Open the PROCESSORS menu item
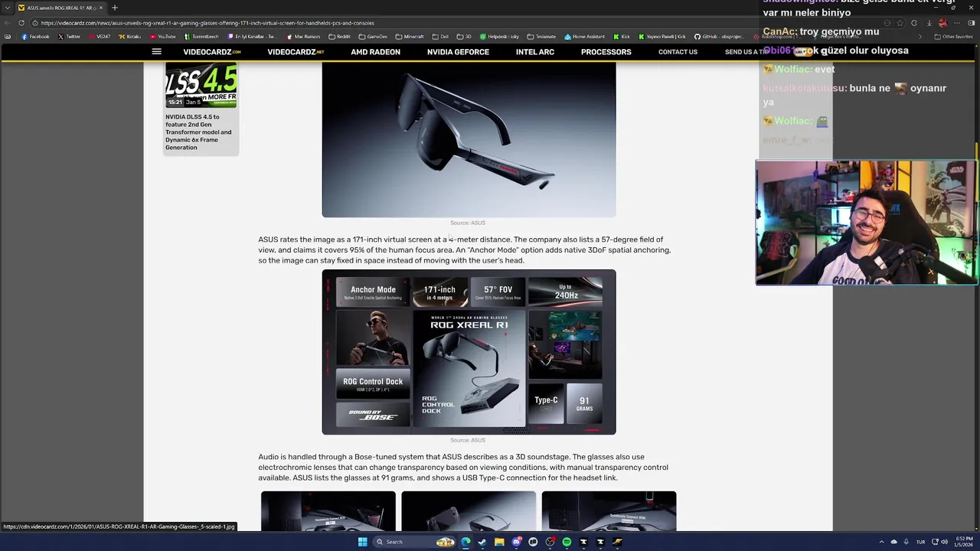The height and width of the screenshot is (551, 980). (606, 52)
